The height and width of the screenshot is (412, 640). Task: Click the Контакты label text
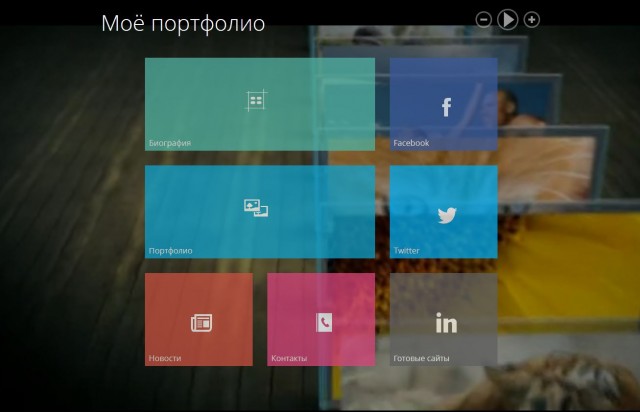[x=289, y=358]
